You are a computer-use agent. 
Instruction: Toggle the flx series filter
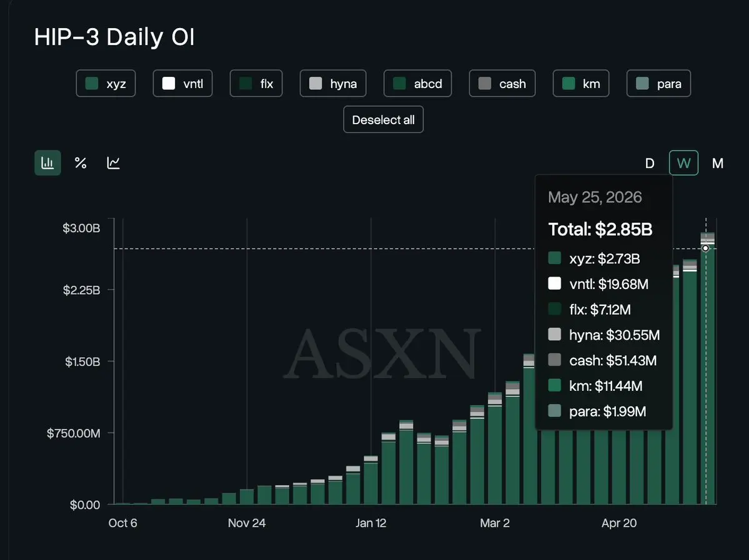click(x=256, y=84)
